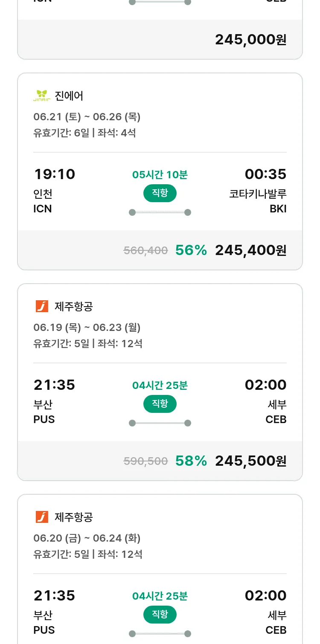Tap the 직항 badge on the 06.20 Busan–Cebu flight
Screen dimensions: 320x644
pos(160,615)
